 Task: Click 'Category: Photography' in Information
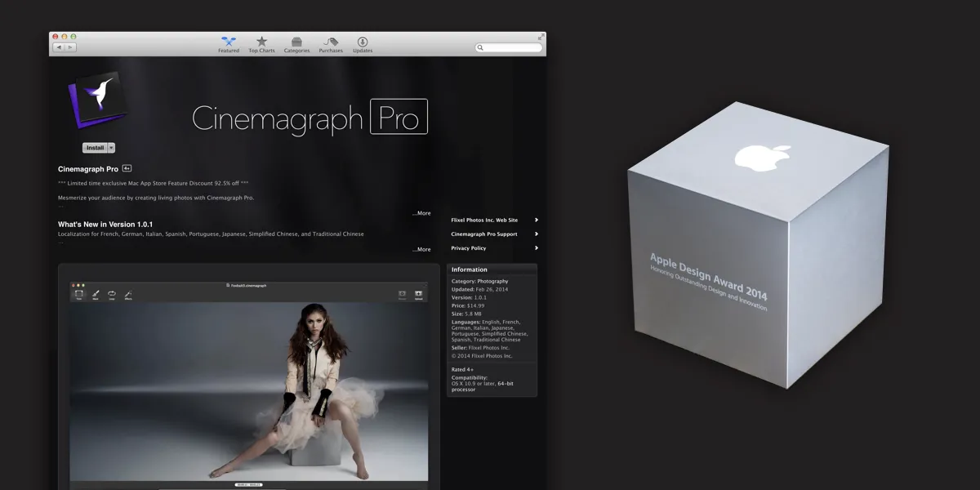point(479,281)
